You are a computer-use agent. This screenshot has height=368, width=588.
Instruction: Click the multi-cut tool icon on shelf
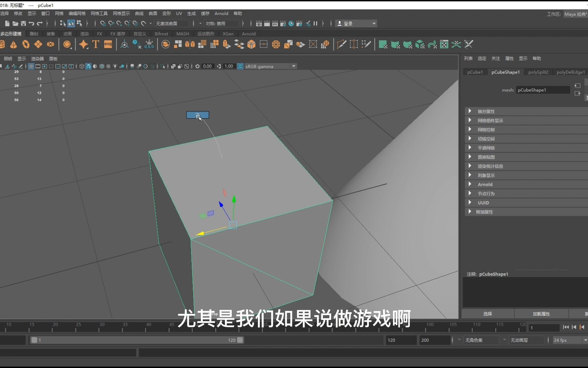[x=341, y=44]
